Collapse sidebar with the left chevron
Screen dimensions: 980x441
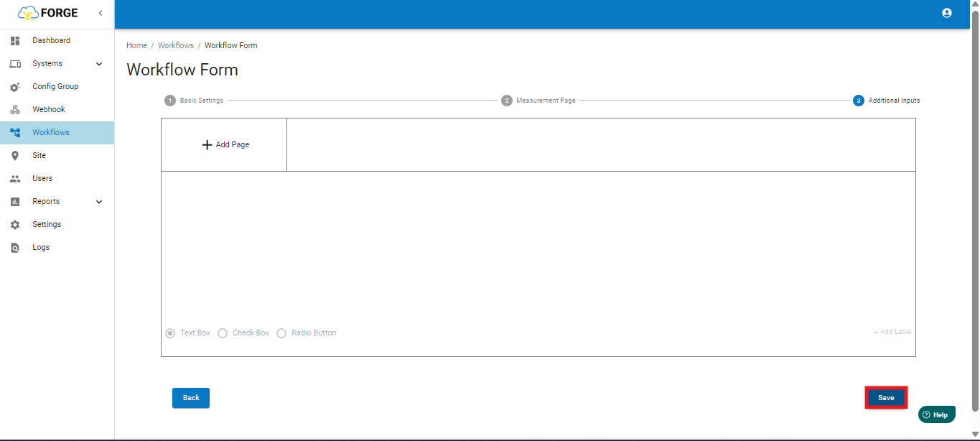101,13
